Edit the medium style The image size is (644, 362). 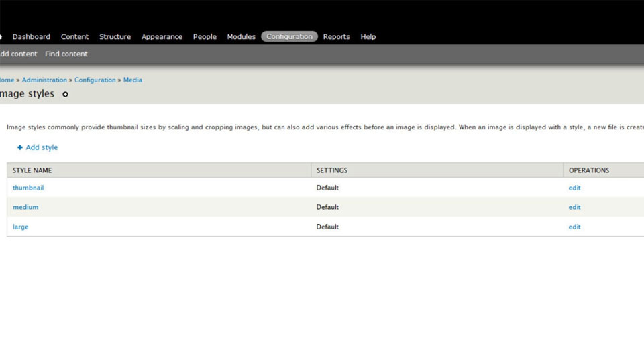(574, 207)
